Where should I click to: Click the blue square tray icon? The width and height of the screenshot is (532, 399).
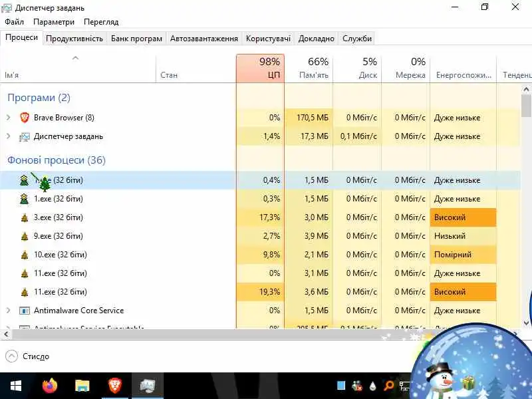click(341, 386)
